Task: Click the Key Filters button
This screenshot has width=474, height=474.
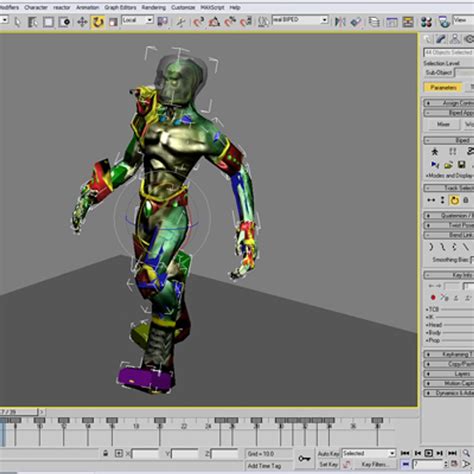Action: tap(374, 464)
